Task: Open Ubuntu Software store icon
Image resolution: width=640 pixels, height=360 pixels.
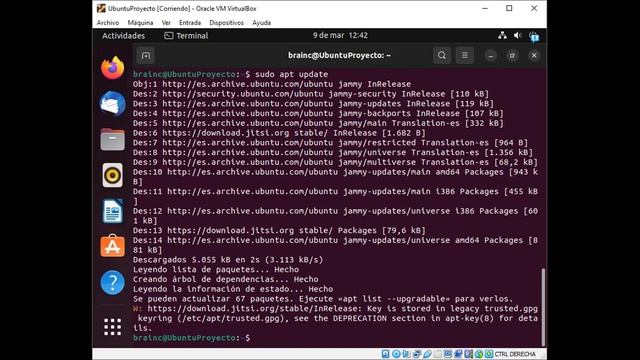Action: tap(113, 246)
